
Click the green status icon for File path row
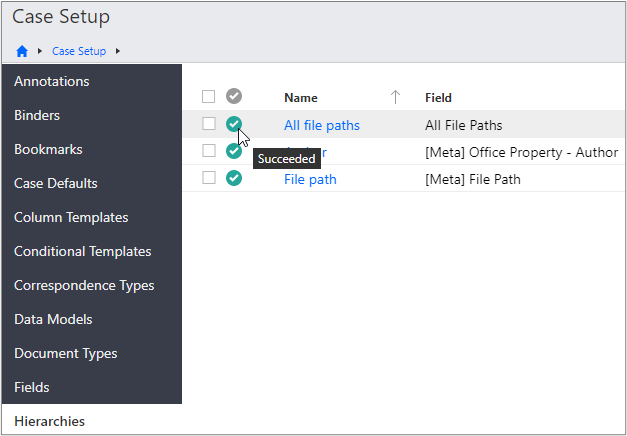click(x=233, y=178)
